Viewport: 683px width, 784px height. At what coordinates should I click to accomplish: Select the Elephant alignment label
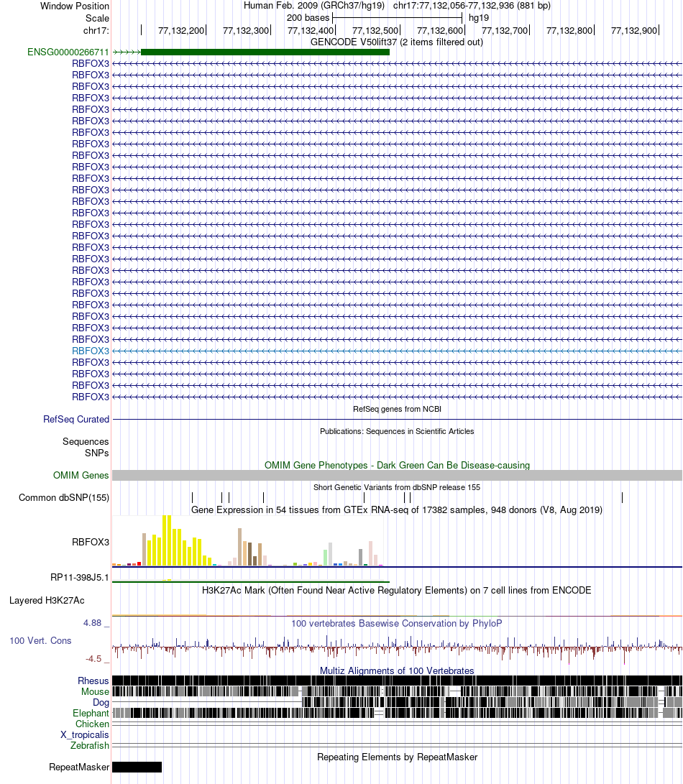(91, 714)
